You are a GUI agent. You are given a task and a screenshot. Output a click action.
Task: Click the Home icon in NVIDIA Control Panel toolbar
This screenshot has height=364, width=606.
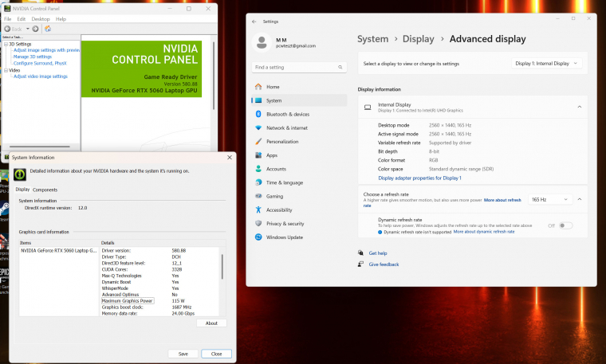pyautogui.click(x=48, y=29)
